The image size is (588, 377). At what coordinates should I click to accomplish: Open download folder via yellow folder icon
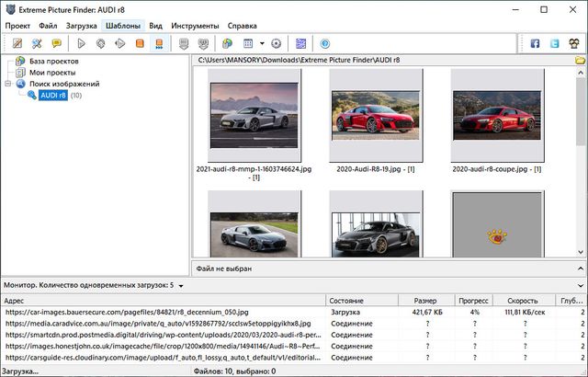tap(580, 61)
